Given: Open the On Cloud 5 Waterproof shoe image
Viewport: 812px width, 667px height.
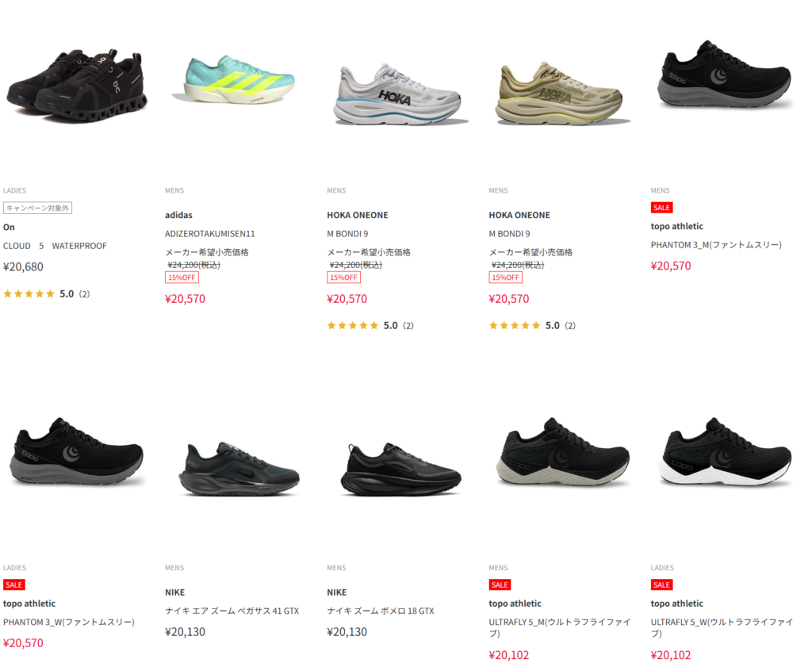Looking at the screenshot, I should (x=76, y=86).
